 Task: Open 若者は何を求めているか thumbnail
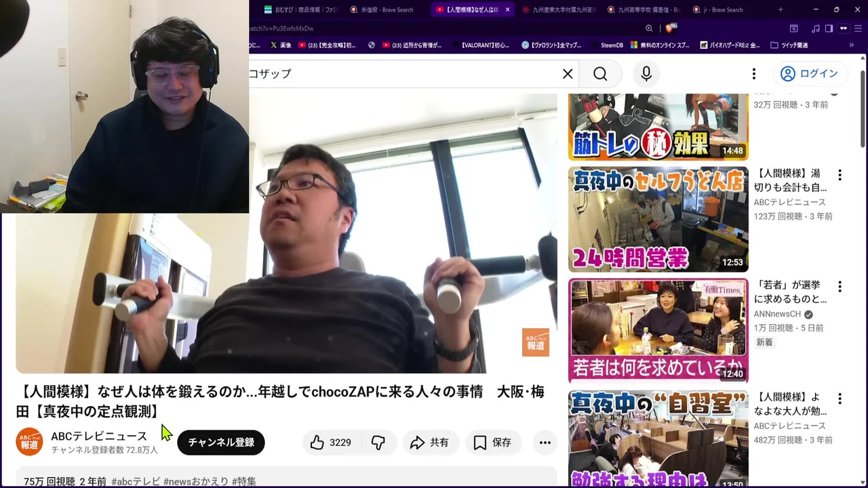(x=658, y=331)
